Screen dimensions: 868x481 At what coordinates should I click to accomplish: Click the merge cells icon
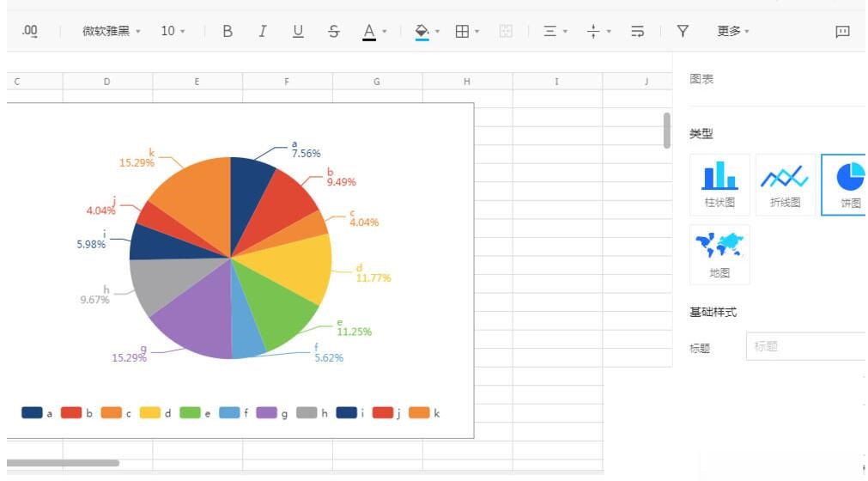(x=506, y=31)
